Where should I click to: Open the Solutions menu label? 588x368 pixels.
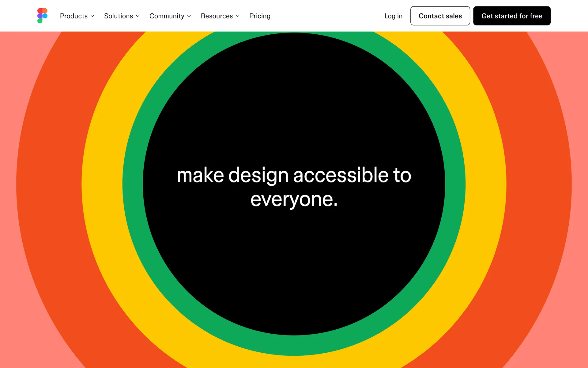click(119, 16)
